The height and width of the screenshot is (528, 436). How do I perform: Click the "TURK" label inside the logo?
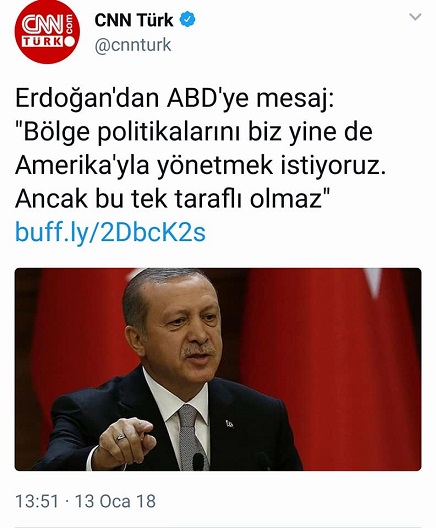[42, 41]
